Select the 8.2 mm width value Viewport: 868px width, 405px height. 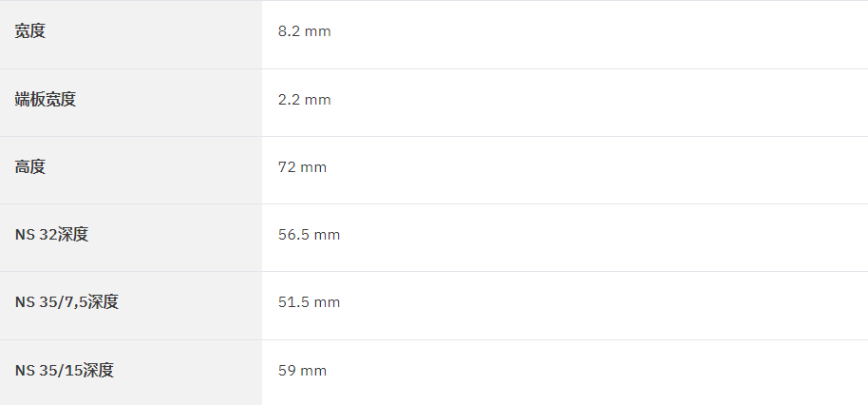pos(305,31)
